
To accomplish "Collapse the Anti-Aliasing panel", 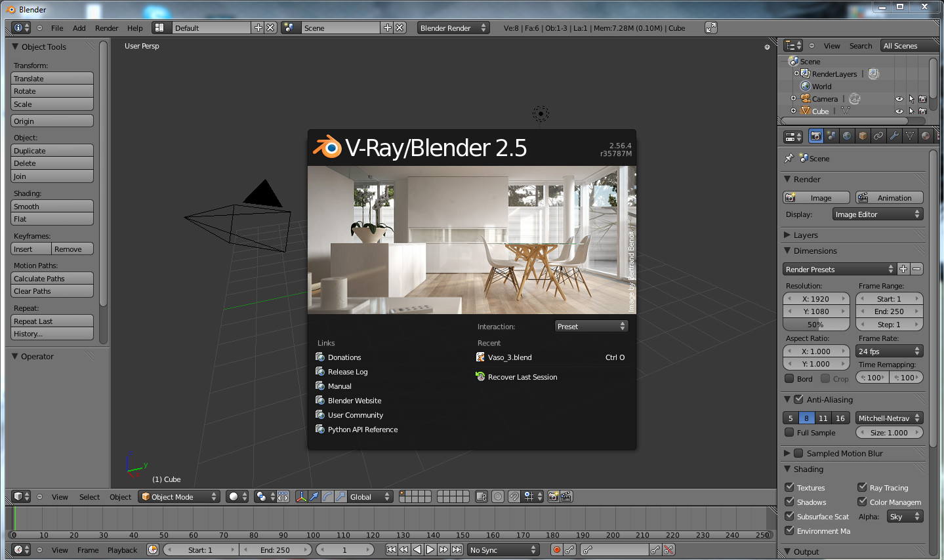I will tap(788, 399).
